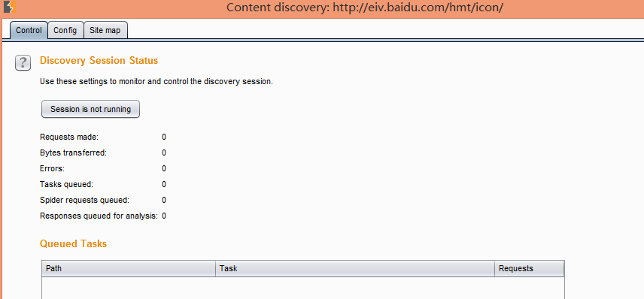Click the 'Use these settings' description text
Viewport: 644px width, 299px height.
(156, 82)
